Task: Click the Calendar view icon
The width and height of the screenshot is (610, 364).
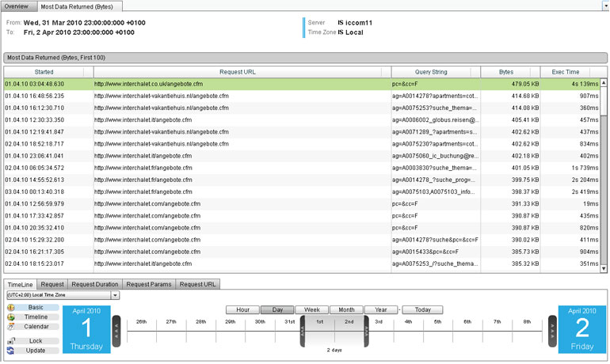Action: pos(11,327)
